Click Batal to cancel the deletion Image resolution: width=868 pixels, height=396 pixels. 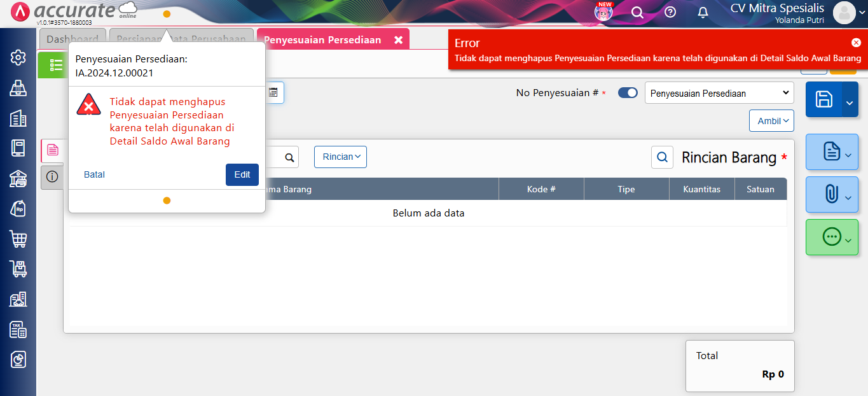pos(93,174)
